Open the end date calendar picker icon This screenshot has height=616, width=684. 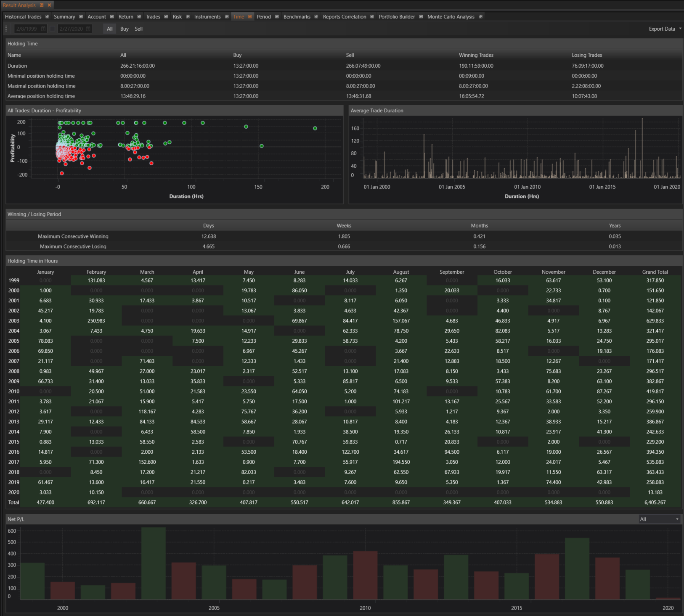click(88, 29)
